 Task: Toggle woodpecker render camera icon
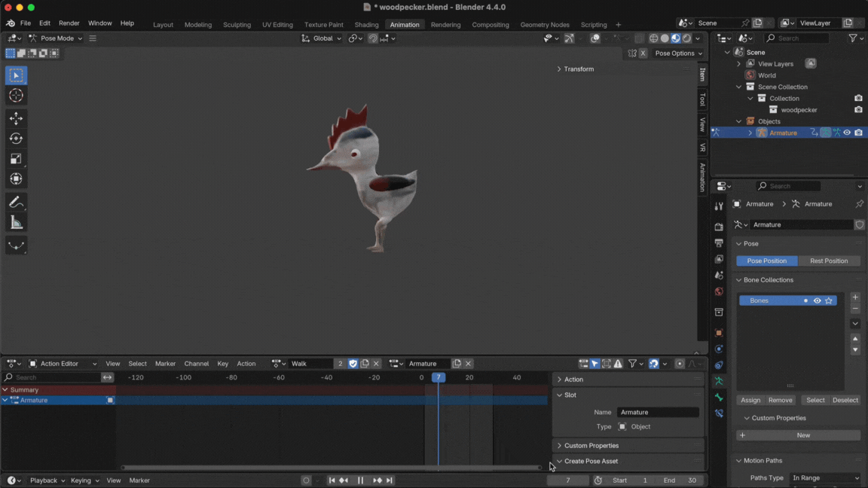point(859,109)
